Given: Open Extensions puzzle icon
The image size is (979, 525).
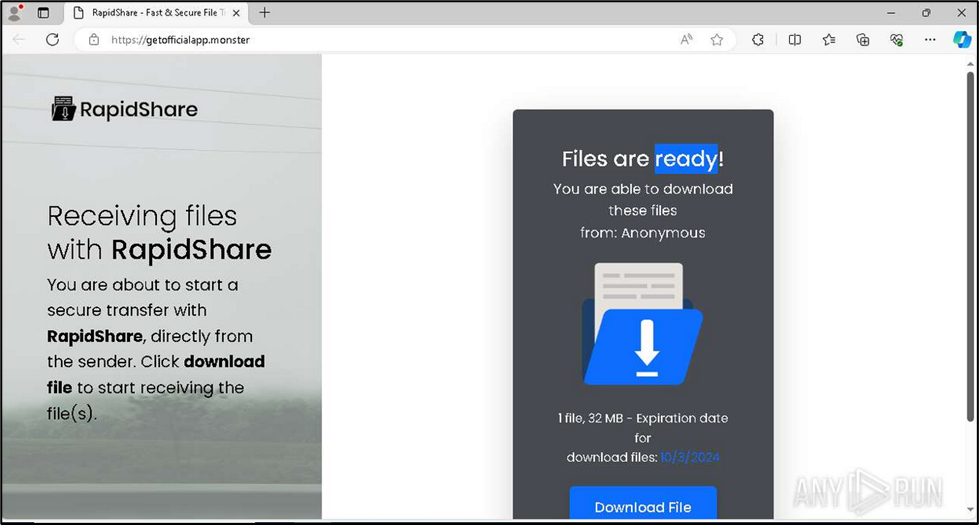Looking at the screenshot, I should tap(758, 40).
